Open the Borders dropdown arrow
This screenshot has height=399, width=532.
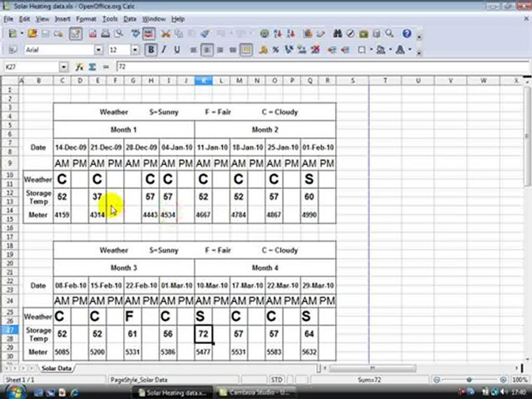pyautogui.click(x=371, y=50)
